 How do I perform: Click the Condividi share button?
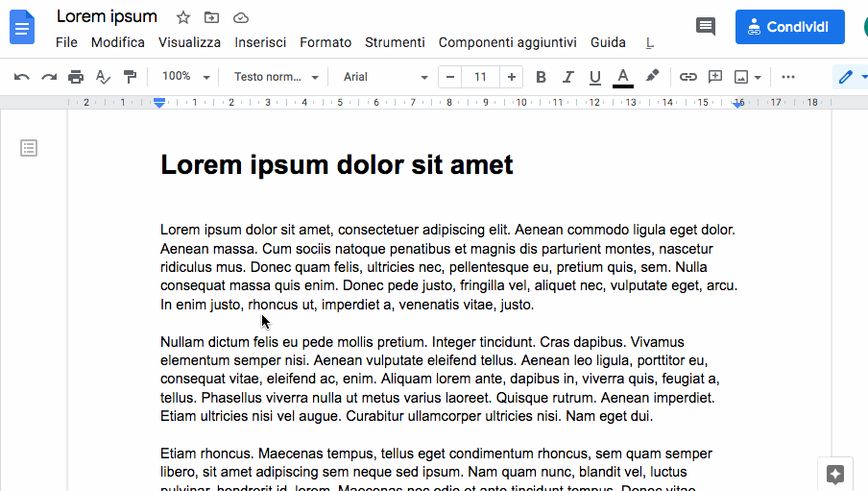tap(790, 27)
